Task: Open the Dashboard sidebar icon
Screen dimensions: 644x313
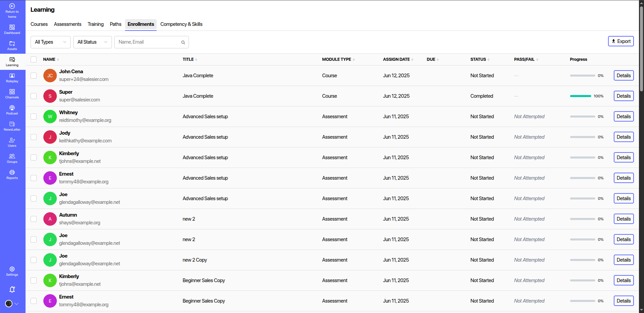Action: click(12, 29)
